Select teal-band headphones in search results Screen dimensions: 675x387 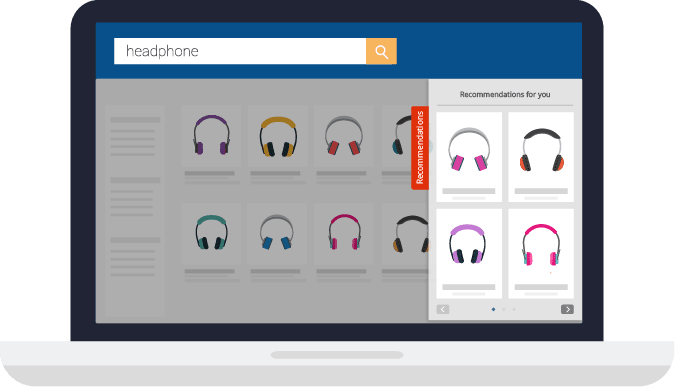211,233
